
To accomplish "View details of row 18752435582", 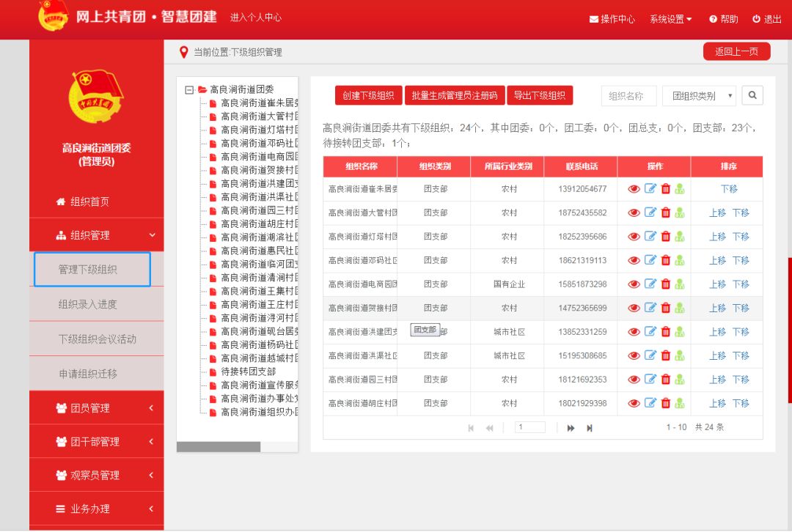I will (x=634, y=213).
